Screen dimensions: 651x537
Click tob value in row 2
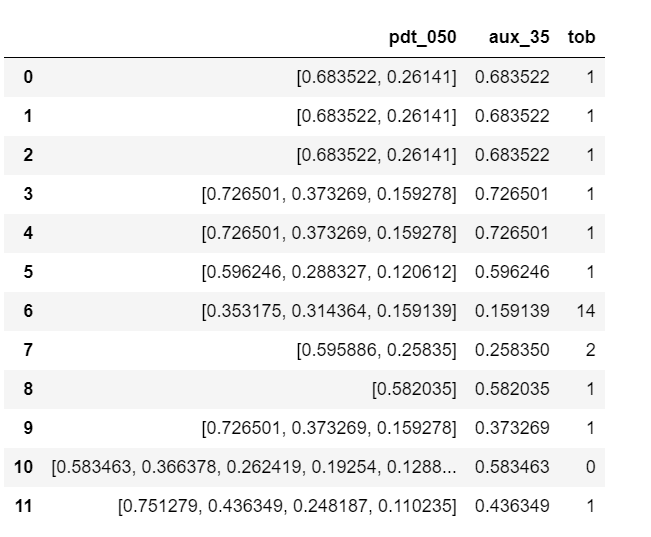coord(590,155)
